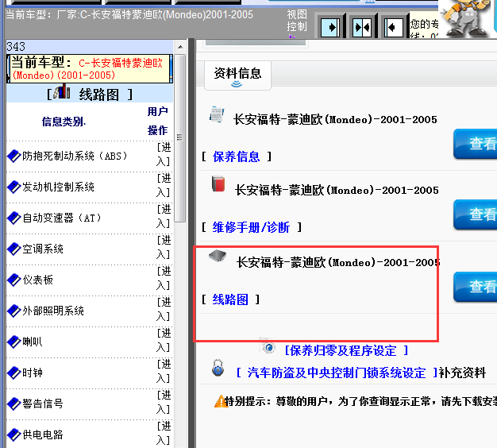
Task: Click the padlock icon beside 汽车防盗 link
Action: pyautogui.click(x=218, y=368)
